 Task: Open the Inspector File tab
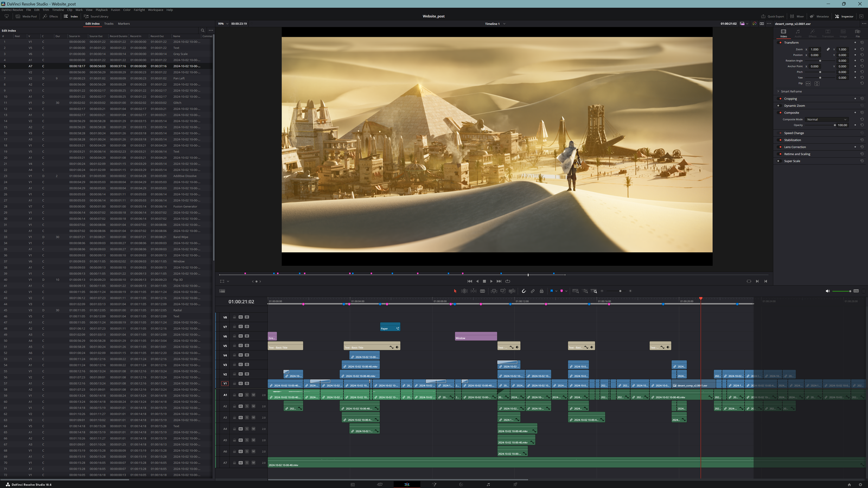tap(858, 34)
